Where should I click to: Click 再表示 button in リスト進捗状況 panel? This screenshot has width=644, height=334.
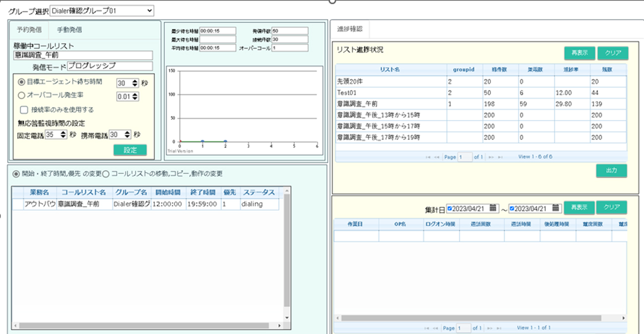(579, 53)
